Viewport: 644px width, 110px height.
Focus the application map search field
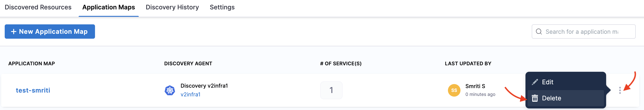585,32
